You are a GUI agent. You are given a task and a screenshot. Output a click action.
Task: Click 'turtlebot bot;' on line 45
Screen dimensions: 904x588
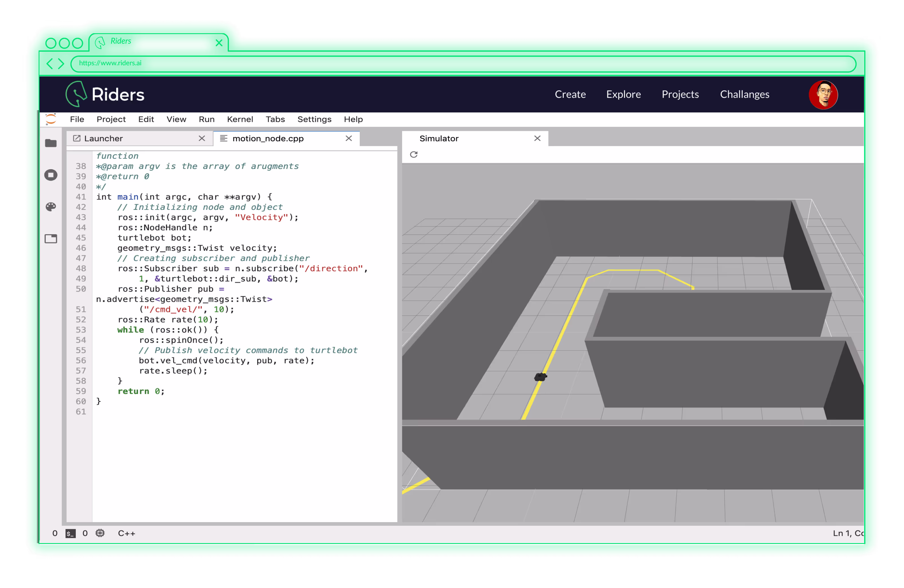point(154,238)
